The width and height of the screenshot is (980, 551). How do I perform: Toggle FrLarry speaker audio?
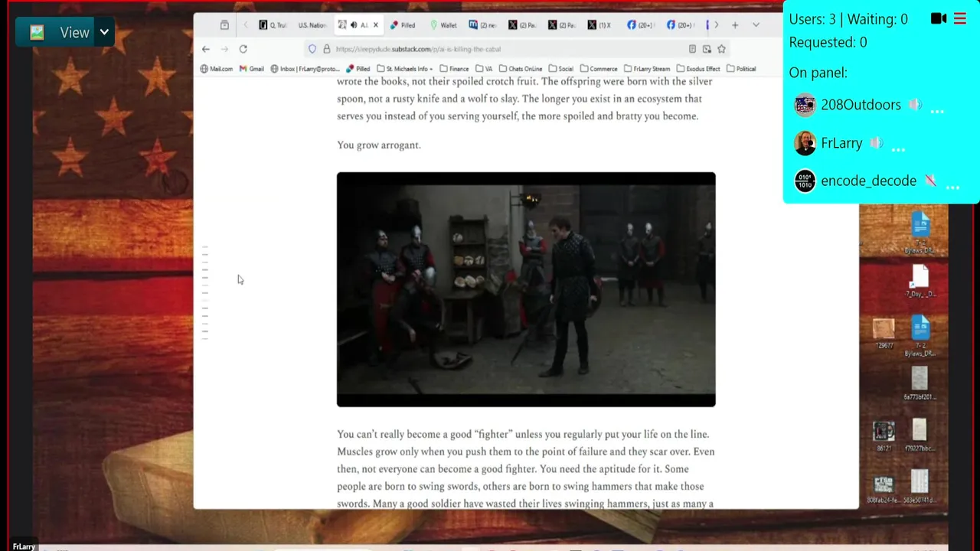click(x=877, y=143)
